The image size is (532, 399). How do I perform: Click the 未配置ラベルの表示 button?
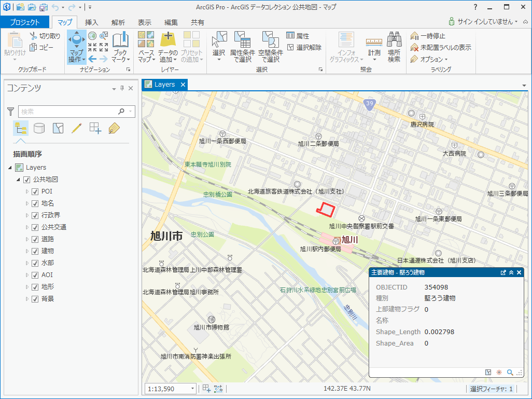(x=441, y=47)
